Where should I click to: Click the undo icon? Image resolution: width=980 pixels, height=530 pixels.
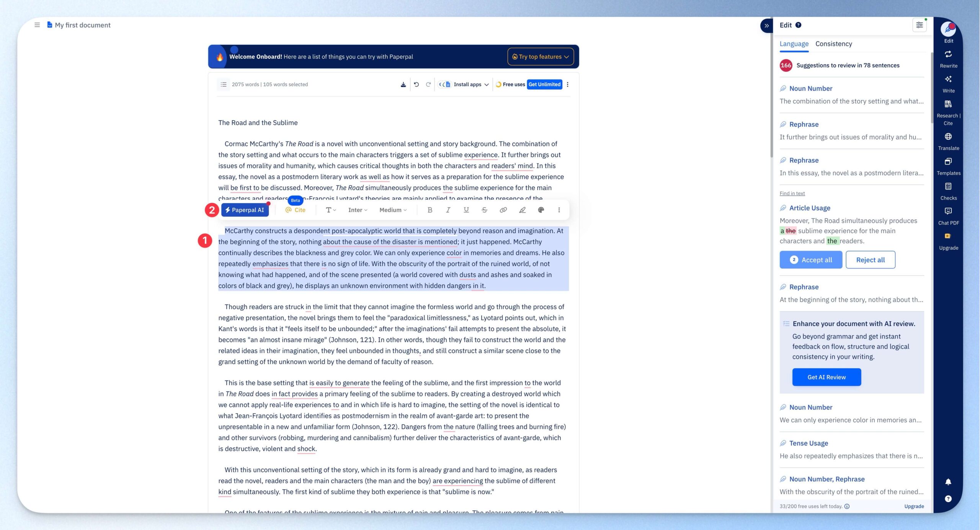coord(416,85)
